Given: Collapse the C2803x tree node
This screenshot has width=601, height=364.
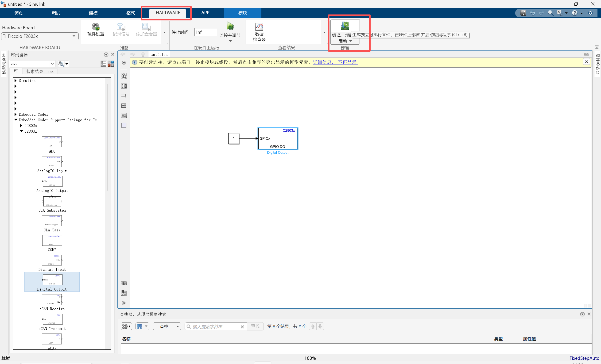Looking at the screenshot, I should (x=21, y=131).
